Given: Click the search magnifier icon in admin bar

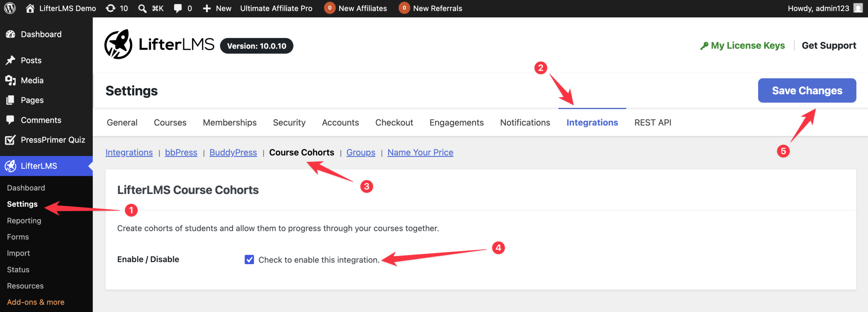Looking at the screenshot, I should coord(142,8).
